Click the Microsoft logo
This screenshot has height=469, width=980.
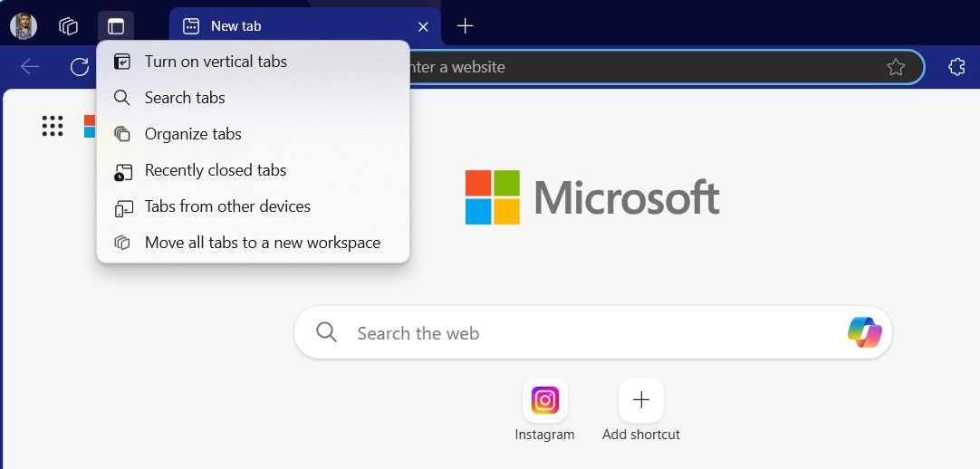[x=592, y=197]
